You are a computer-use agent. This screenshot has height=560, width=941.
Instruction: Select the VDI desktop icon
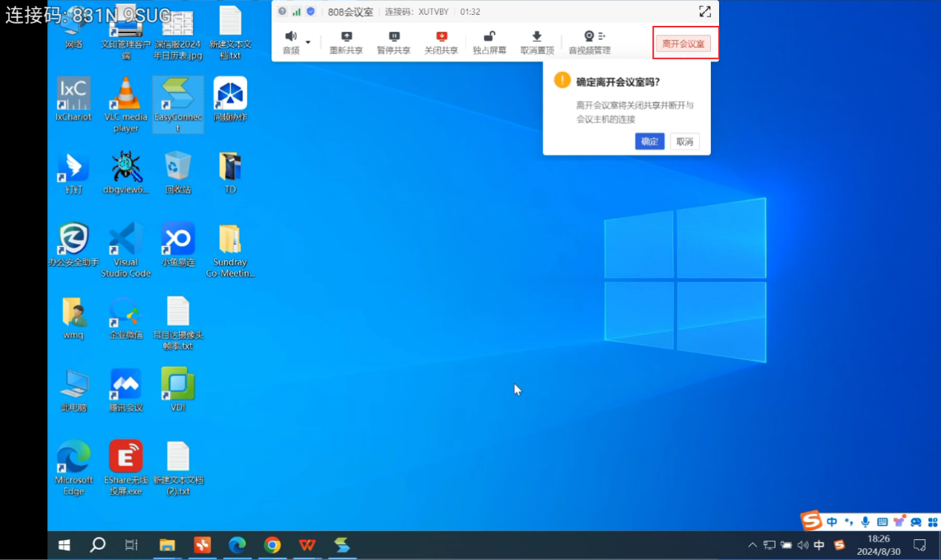pyautogui.click(x=178, y=390)
